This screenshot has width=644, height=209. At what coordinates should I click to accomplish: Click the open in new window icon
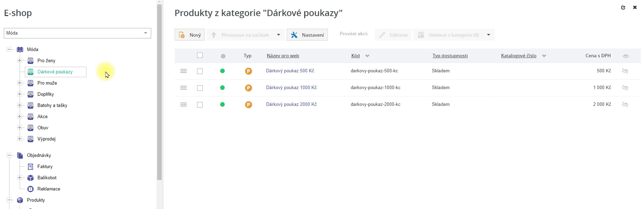[623, 7]
